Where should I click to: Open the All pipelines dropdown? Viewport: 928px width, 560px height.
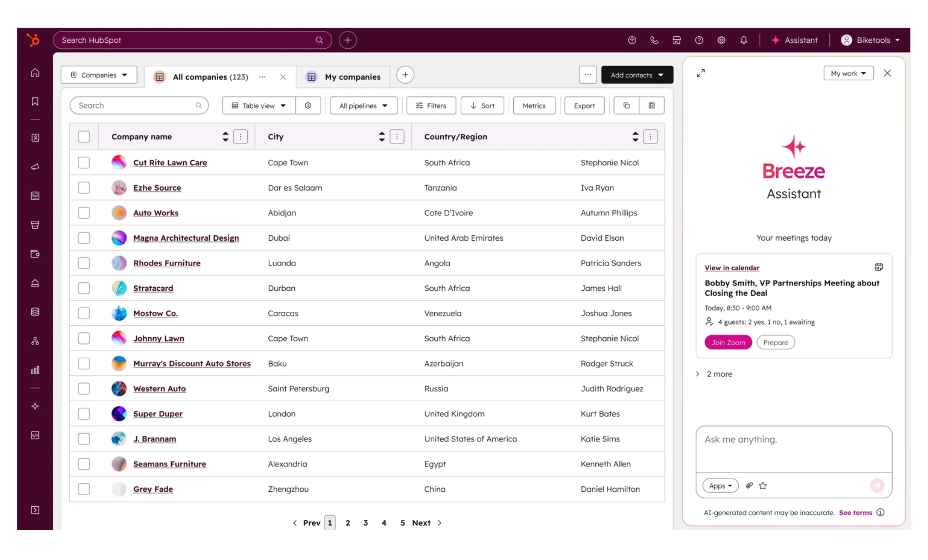[x=363, y=106]
